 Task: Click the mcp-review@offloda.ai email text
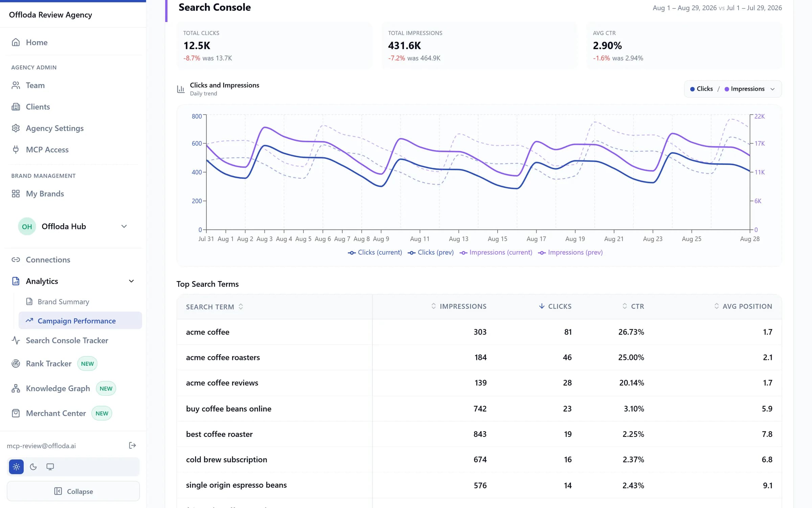tap(41, 446)
